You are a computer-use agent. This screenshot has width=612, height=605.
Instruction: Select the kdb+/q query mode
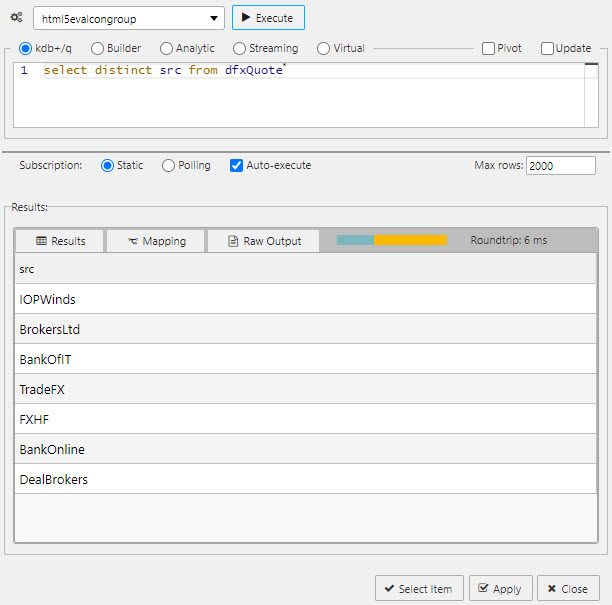[26, 48]
